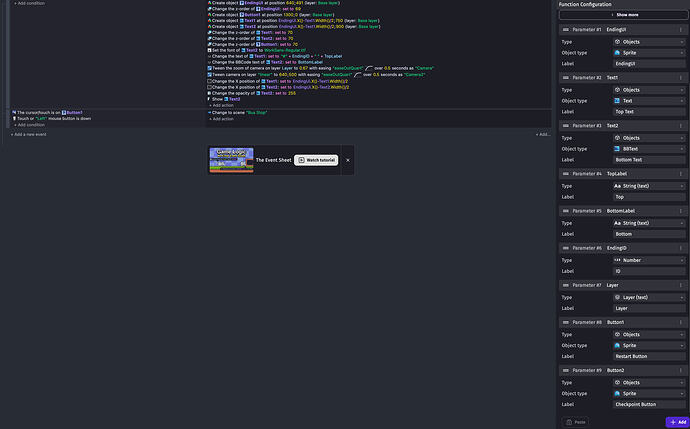Open Parameter #6 Type Number dropdown
Viewport: 690px width, 429px height.
(x=649, y=260)
